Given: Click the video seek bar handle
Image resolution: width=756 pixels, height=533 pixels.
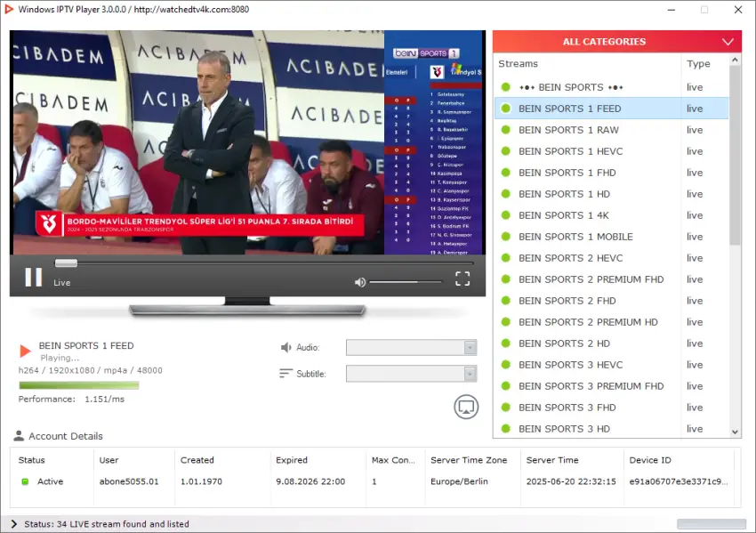Looking at the screenshot, I should [x=66, y=262].
